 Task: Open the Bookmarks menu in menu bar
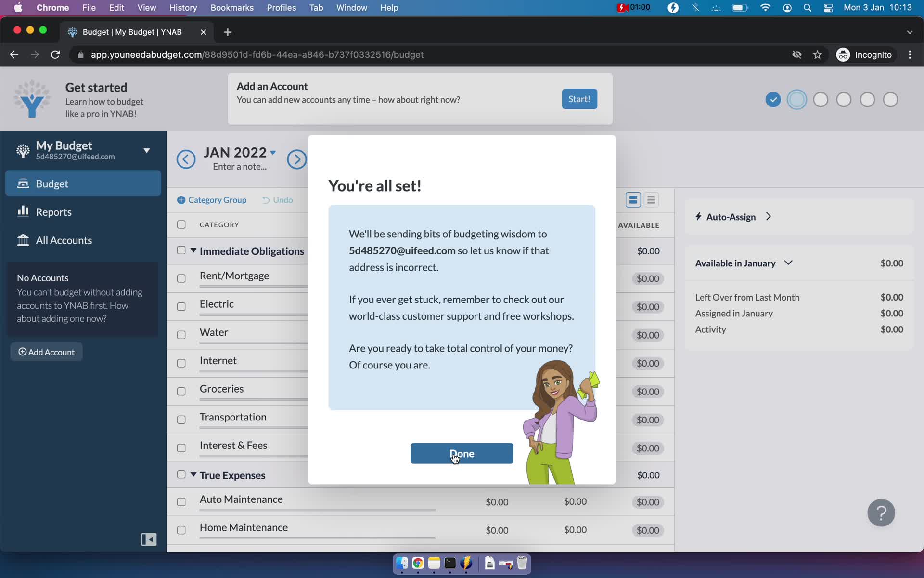pyautogui.click(x=232, y=7)
